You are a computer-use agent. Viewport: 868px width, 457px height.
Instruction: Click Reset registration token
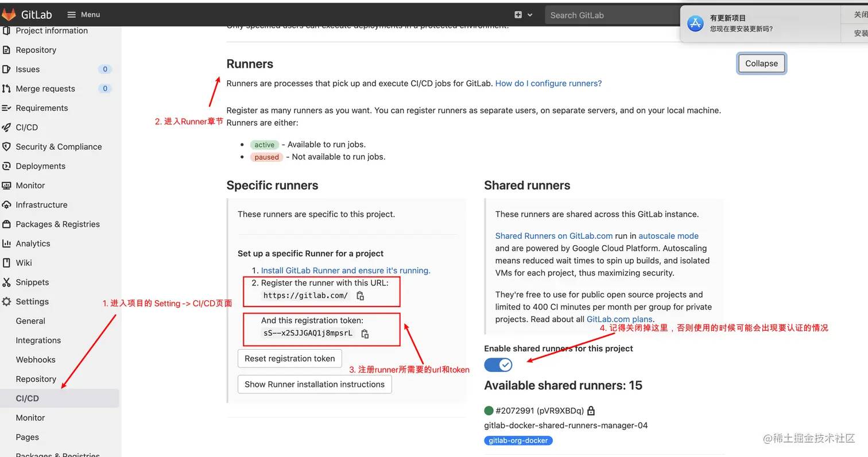(x=290, y=359)
